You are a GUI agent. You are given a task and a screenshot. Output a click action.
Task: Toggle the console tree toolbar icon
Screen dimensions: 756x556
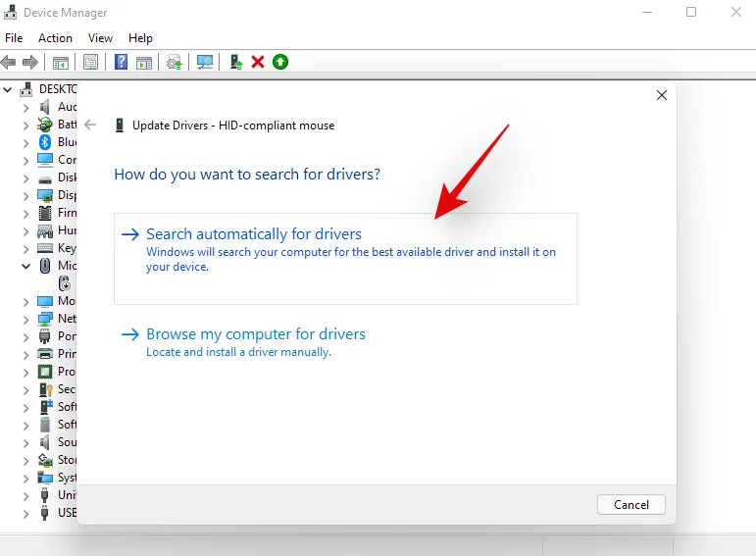[60, 62]
